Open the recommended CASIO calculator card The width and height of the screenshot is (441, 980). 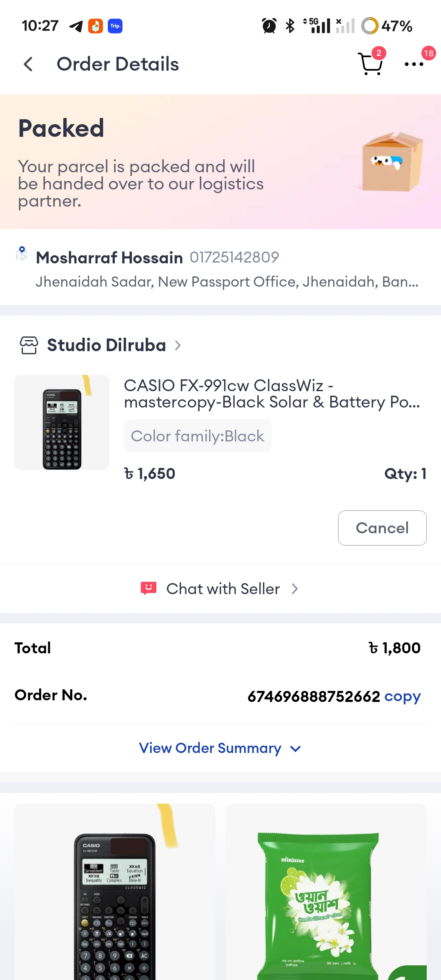(115, 892)
